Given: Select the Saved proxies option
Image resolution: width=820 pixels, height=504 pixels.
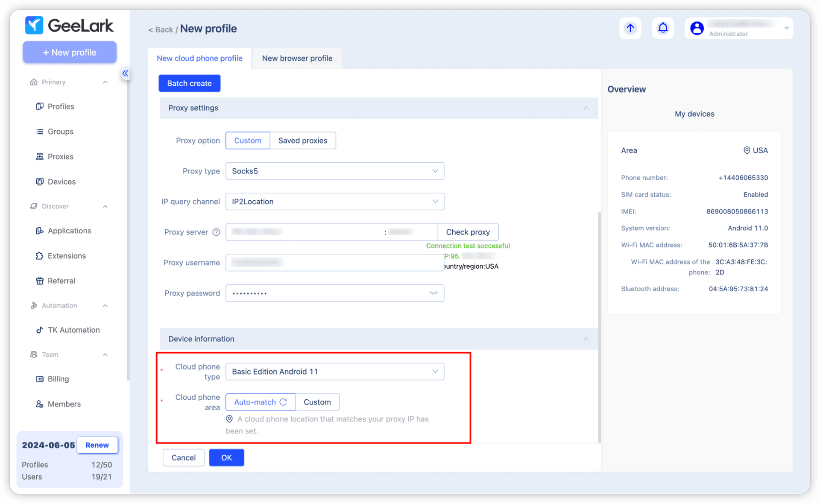Looking at the screenshot, I should coord(302,140).
